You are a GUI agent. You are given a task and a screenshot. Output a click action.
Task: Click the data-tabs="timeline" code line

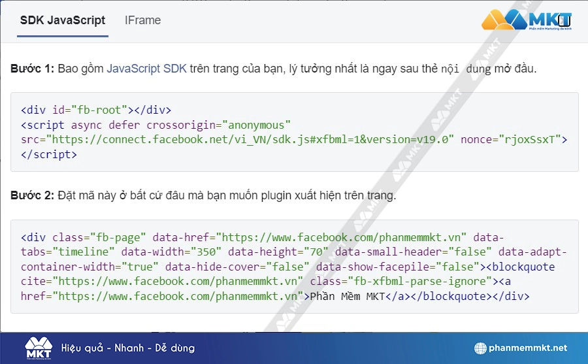click(x=293, y=252)
